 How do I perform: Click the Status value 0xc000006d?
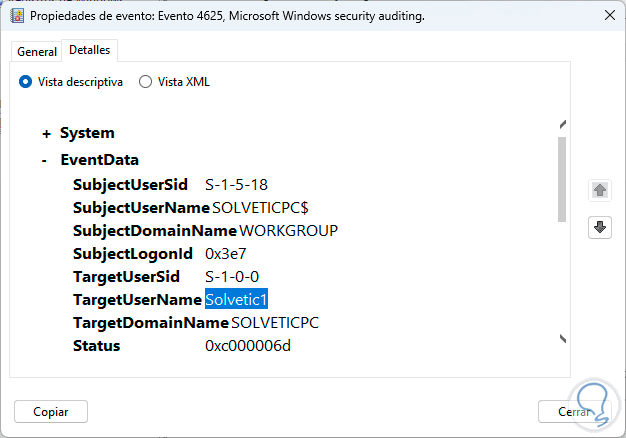(248, 346)
